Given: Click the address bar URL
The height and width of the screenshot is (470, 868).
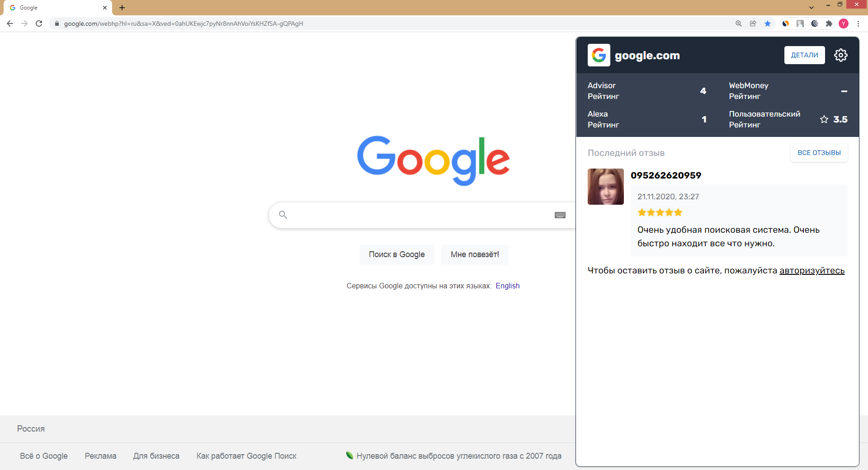Looking at the screenshot, I should pyautogui.click(x=184, y=23).
